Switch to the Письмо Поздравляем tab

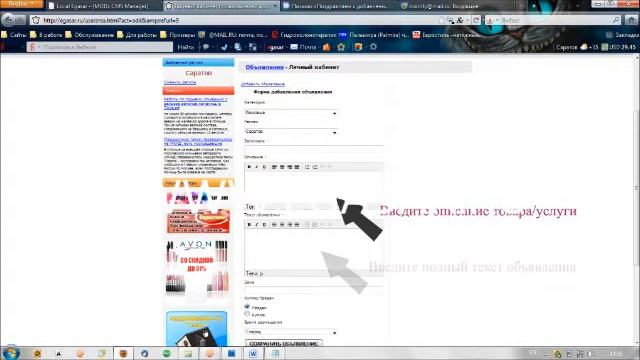339,6
